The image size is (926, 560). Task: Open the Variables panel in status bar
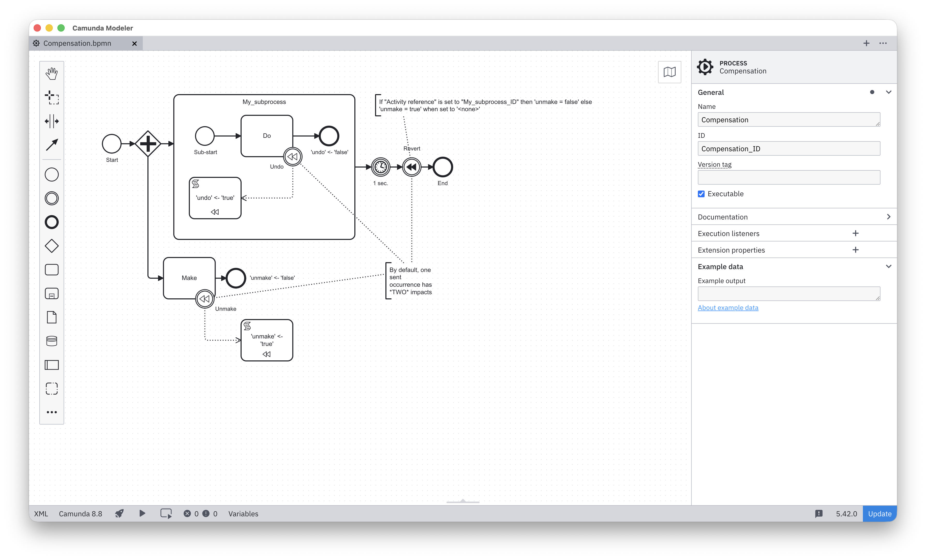pos(243,513)
